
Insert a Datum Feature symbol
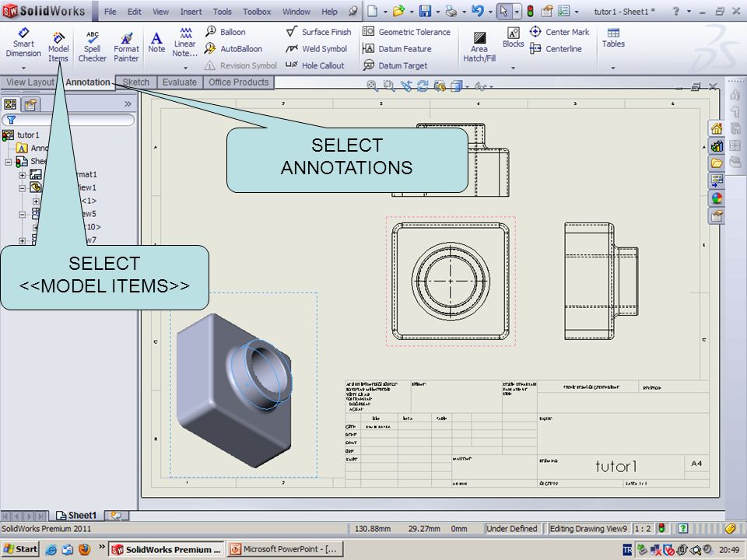click(x=397, y=48)
